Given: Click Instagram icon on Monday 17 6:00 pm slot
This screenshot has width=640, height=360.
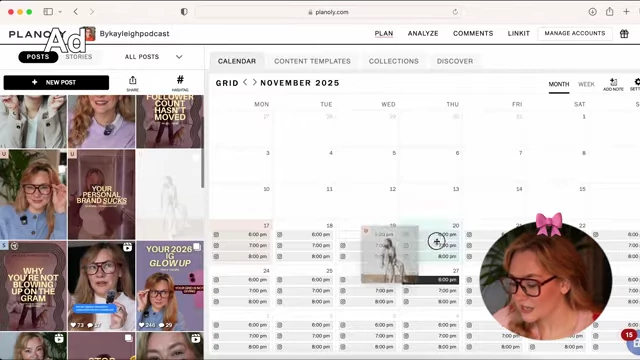Looking at the screenshot, I should [x=216, y=235].
